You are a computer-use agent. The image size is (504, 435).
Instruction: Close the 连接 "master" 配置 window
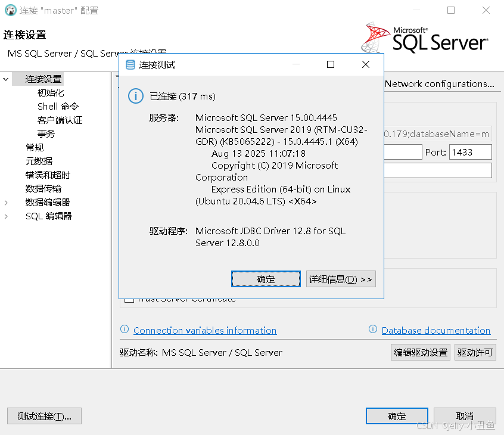tap(486, 10)
